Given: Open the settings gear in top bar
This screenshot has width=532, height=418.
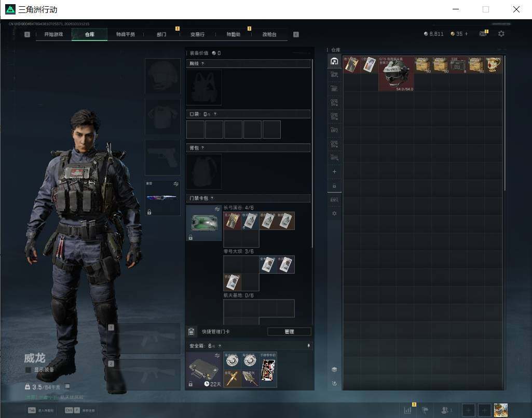Looking at the screenshot, I should tap(501, 34).
